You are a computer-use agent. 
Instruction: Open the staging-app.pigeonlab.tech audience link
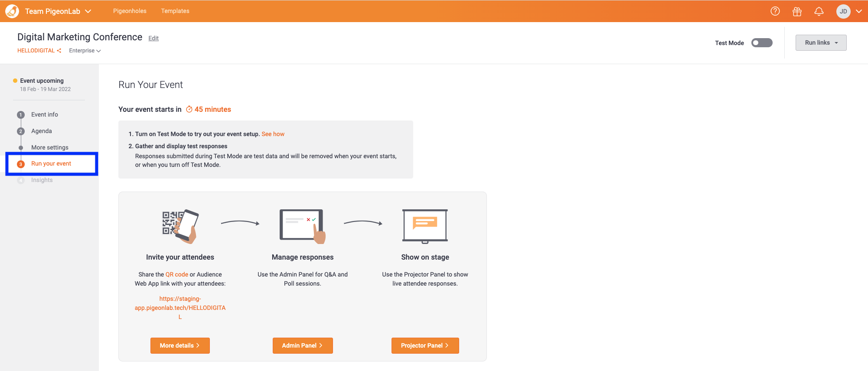(x=180, y=308)
